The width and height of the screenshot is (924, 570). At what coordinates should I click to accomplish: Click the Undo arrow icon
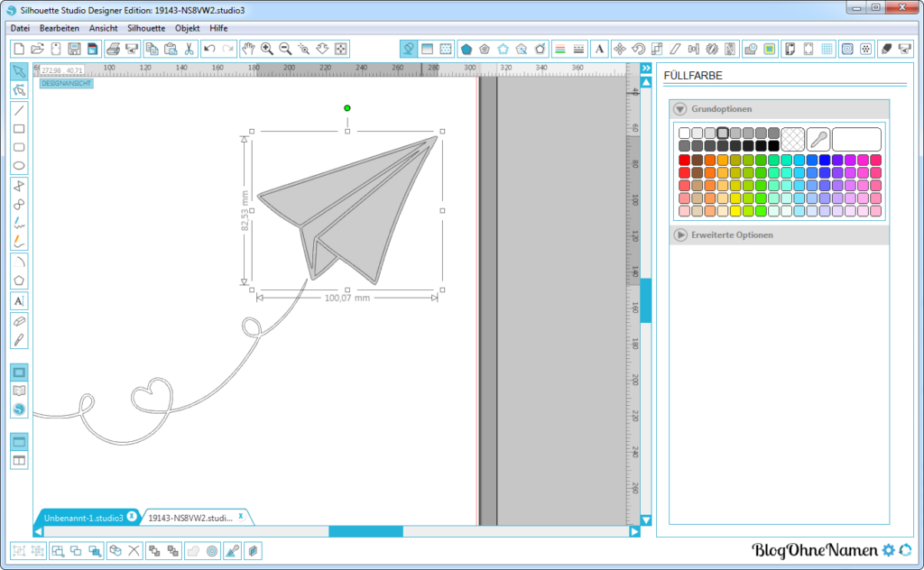pos(209,49)
